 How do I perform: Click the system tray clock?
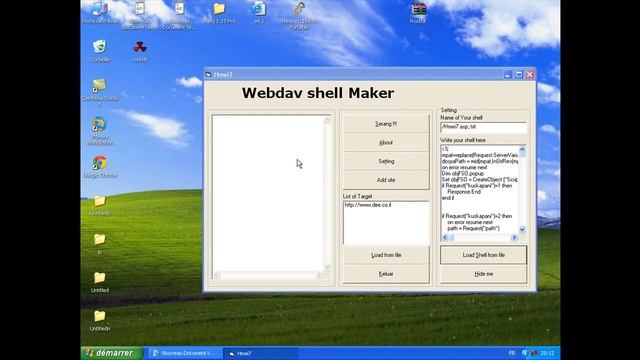click(547, 353)
